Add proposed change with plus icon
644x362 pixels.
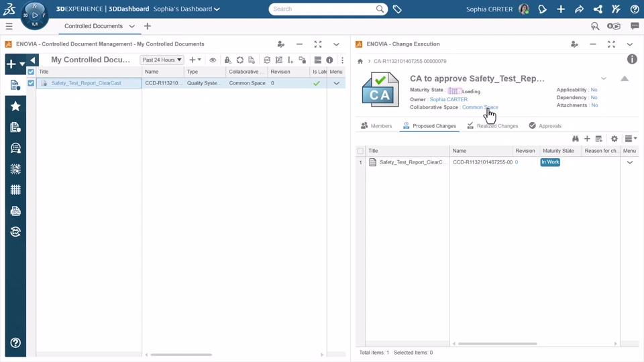click(587, 139)
